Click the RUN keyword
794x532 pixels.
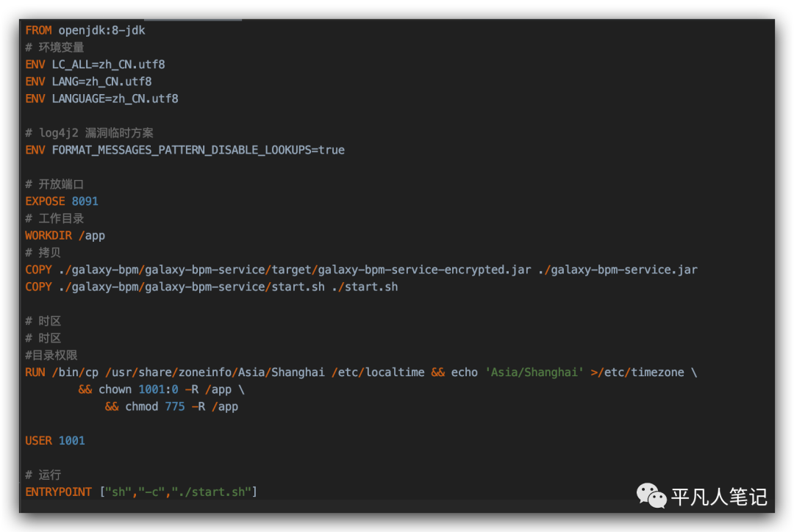click(35, 373)
